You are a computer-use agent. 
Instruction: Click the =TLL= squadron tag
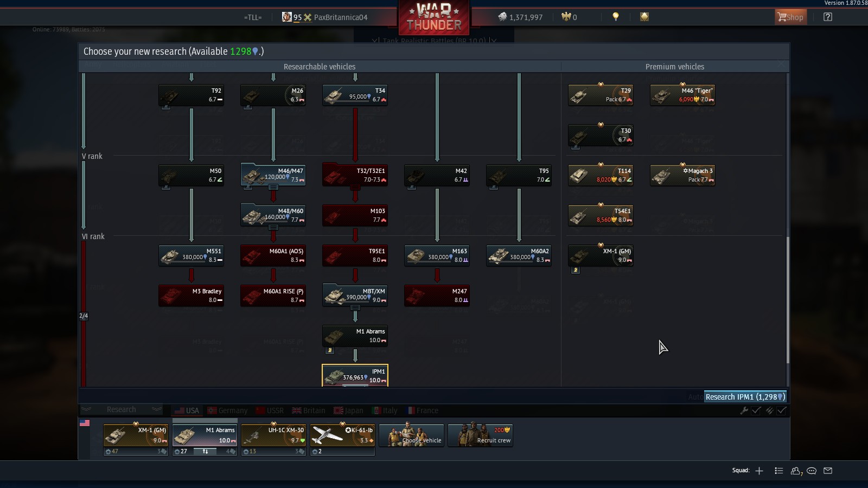253,17
